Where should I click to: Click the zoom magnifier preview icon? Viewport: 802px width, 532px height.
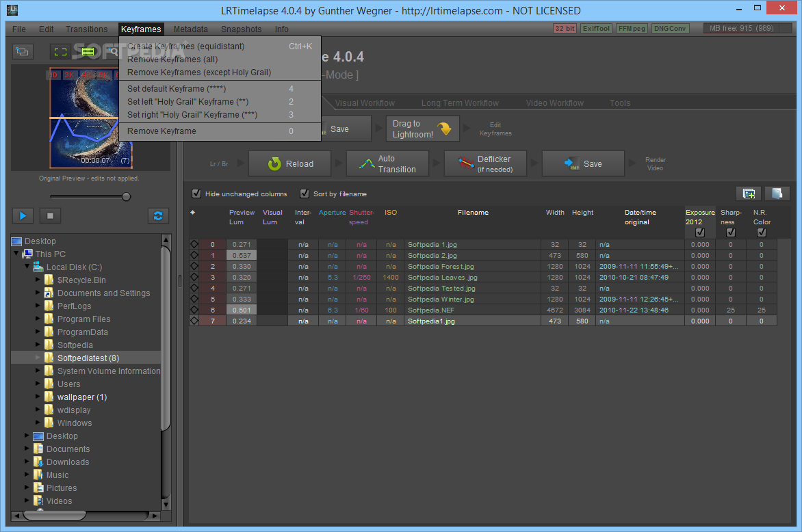click(112, 51)
